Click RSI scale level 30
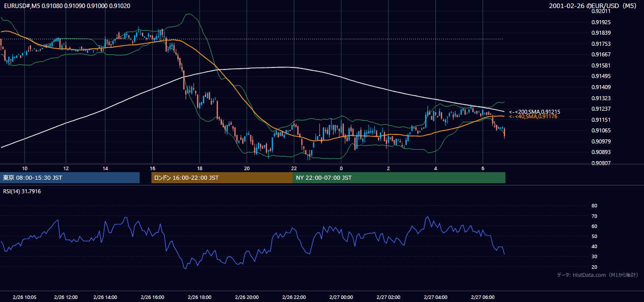 coord(594,257)
